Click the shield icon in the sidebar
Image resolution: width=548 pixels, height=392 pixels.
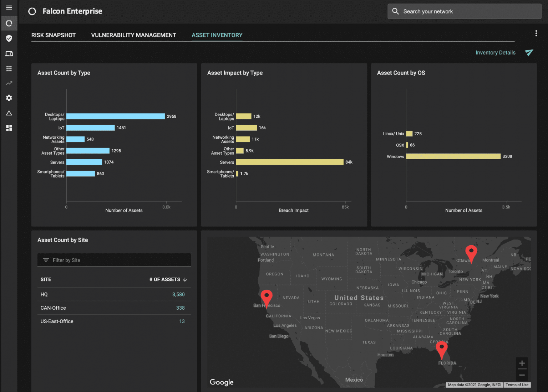tap(9, 38)
